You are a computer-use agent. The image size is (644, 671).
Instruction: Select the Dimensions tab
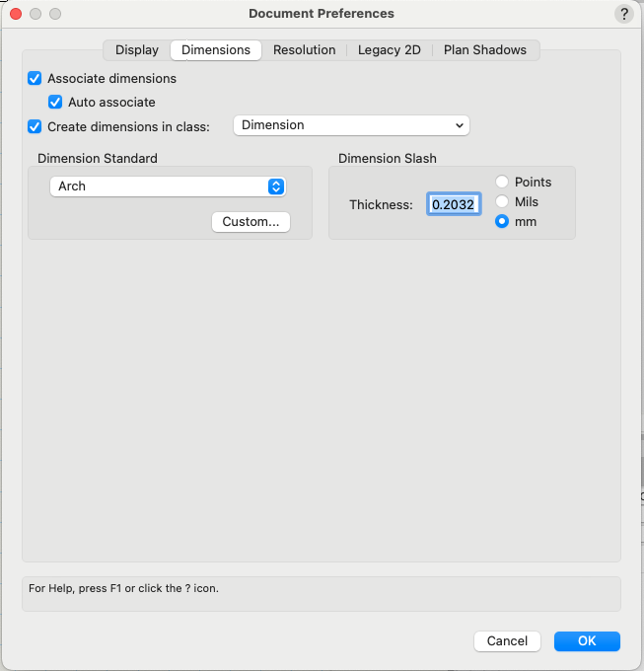216,50
